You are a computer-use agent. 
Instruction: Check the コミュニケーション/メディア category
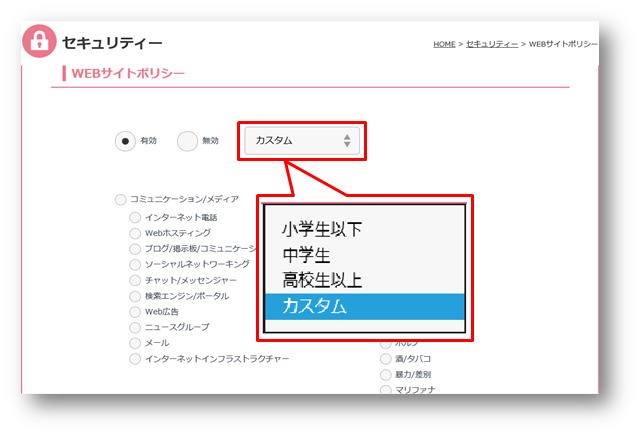point(121,200)
